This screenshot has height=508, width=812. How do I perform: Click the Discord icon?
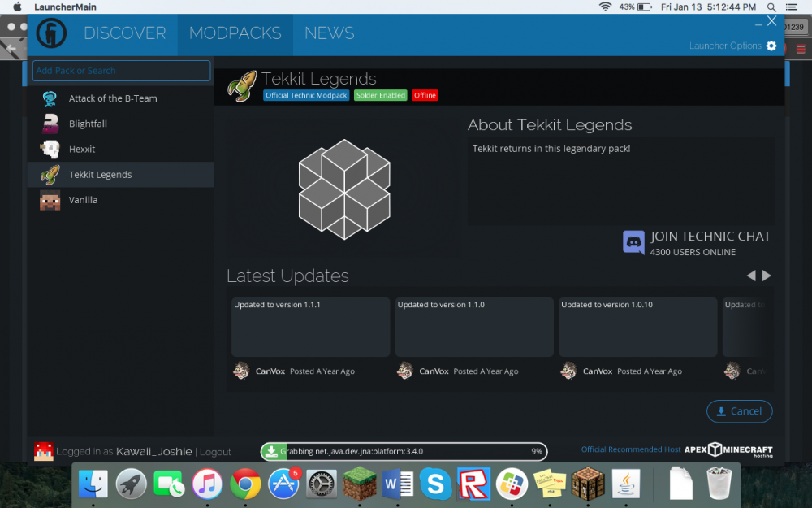click(633, 242)
